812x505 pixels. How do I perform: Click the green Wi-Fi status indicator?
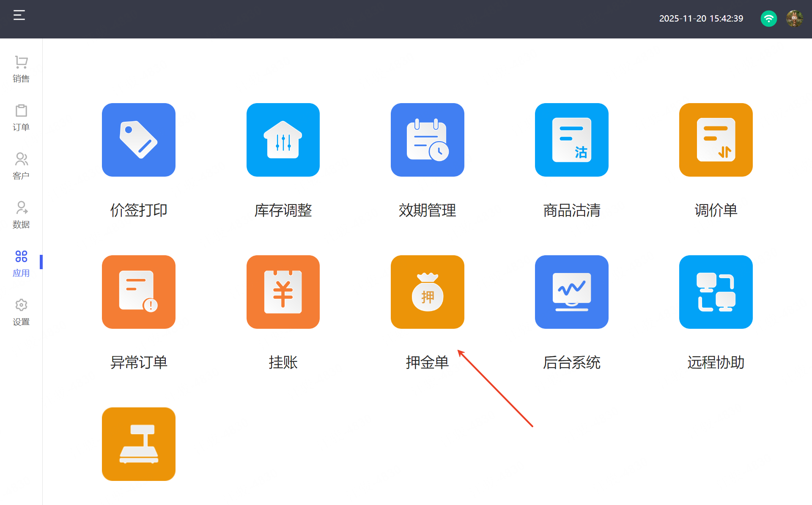[x=768, y=19]
